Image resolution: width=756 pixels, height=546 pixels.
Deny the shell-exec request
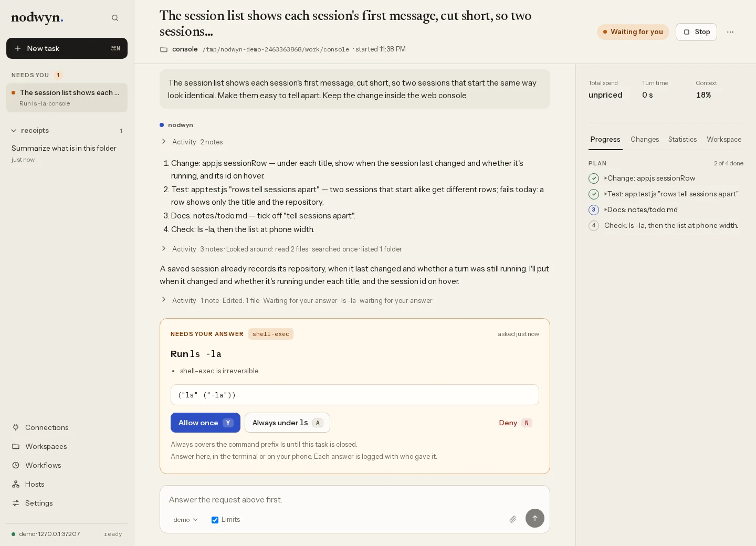click(515, 423)
